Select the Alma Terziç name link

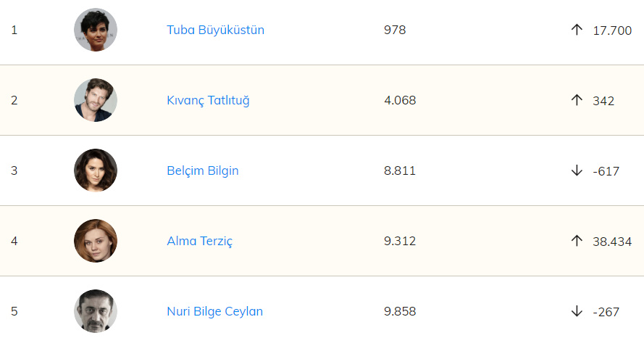[199, 241]
